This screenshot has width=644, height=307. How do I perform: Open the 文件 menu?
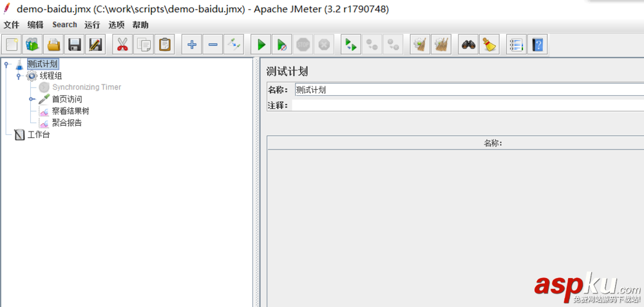click(11, 25)
